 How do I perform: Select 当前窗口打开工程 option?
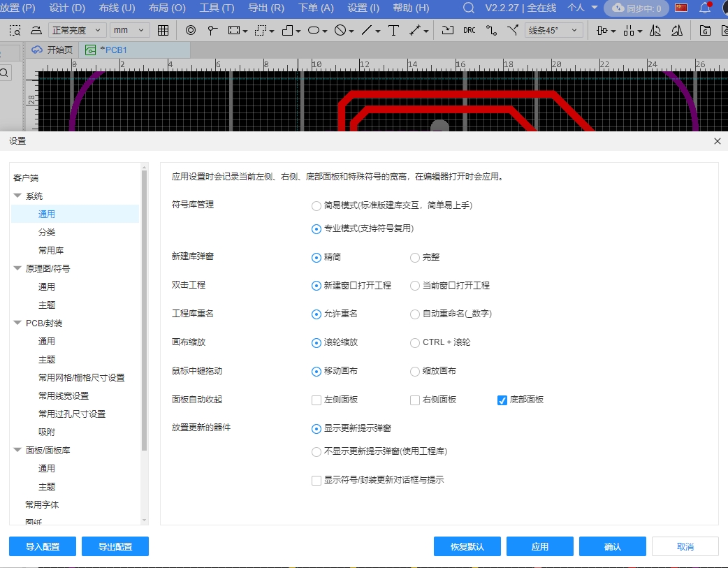414,286
